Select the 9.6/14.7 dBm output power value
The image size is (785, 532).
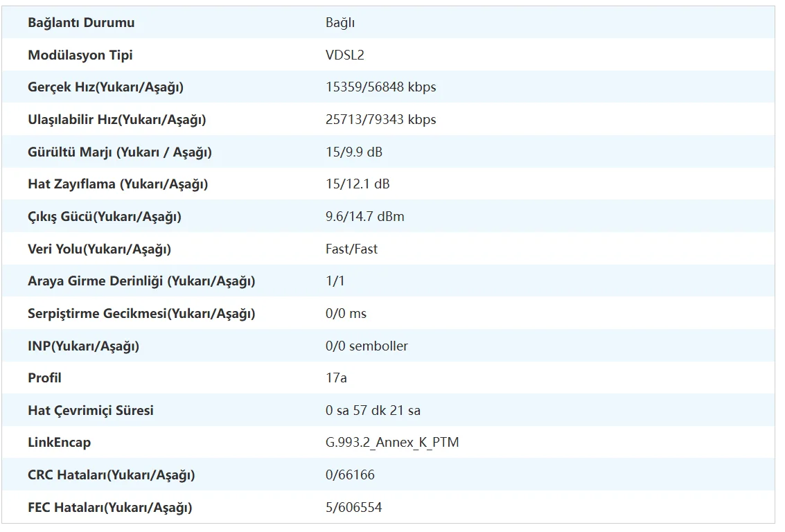[x=364, y=217]
